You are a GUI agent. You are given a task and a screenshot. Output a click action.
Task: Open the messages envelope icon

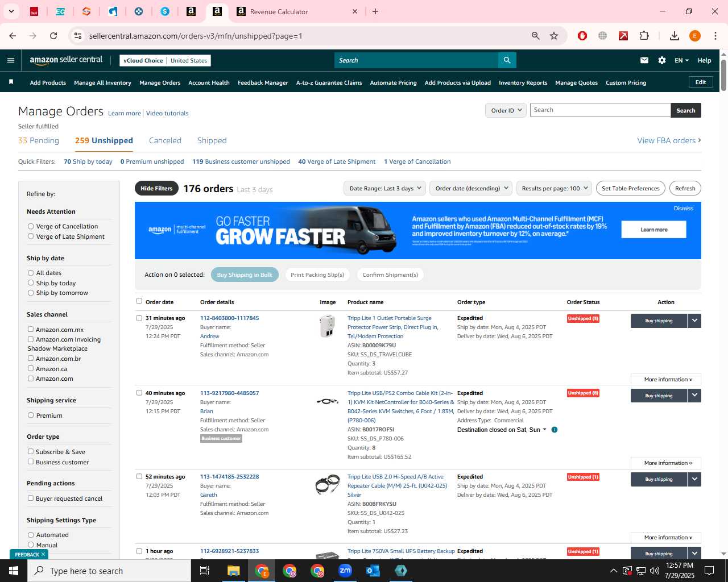(644, 60)
